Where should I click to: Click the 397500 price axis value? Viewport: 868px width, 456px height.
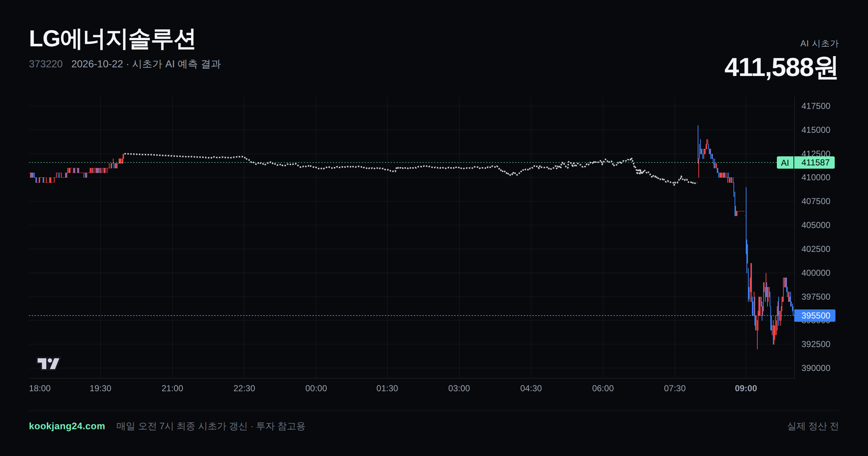816,297
